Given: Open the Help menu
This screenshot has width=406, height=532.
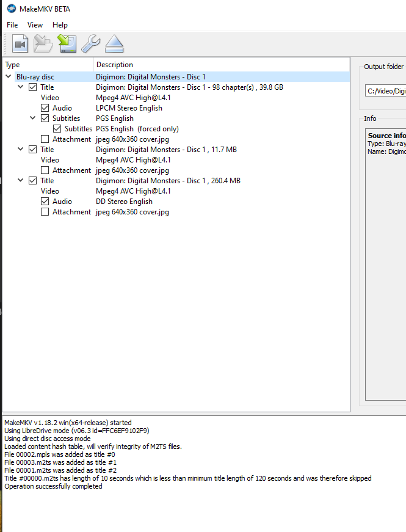Looking at the screenshot, I should pyautogui.click(x=60, y=25).
